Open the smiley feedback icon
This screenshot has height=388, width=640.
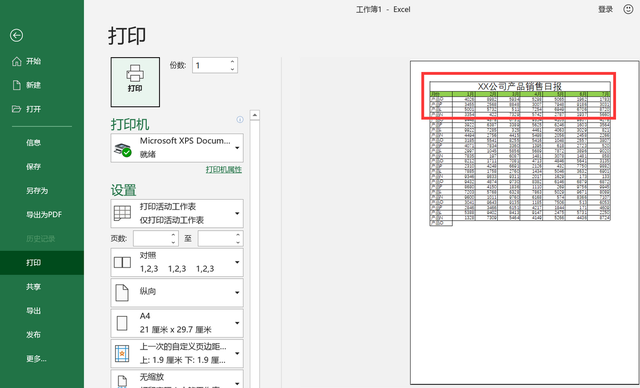click(628, 9)
